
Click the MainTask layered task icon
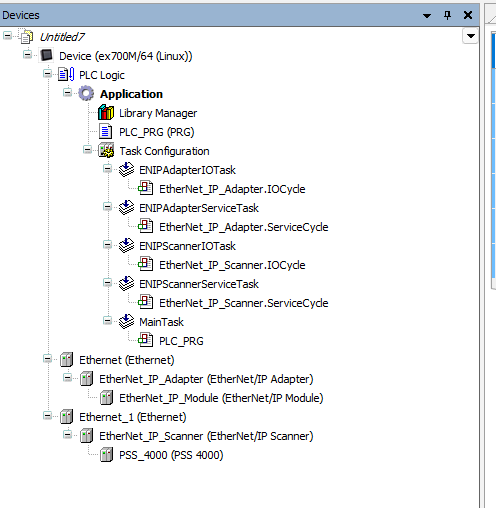click(126, 321)
